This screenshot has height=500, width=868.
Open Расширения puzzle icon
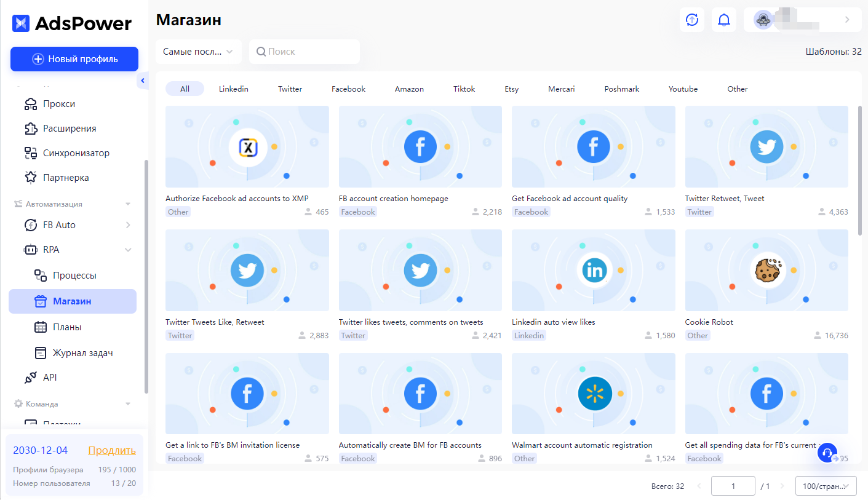[x=31, y=129]
